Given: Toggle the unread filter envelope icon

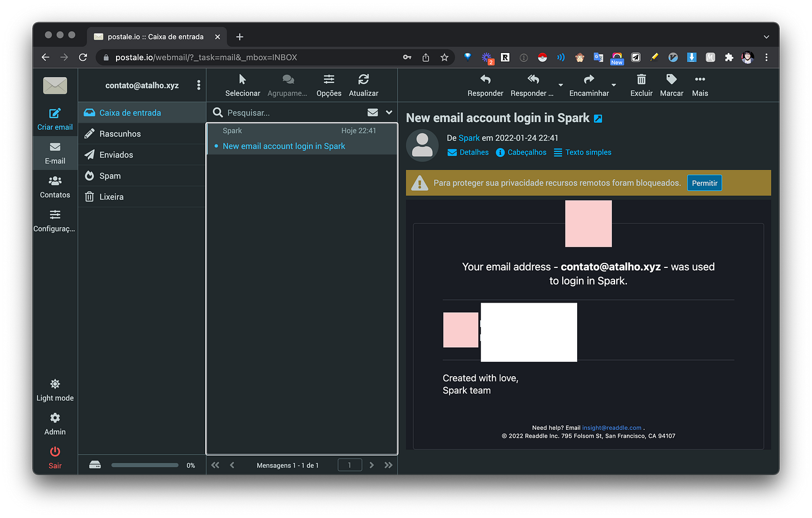Looking at the screenshot, I should pos(373,112).
